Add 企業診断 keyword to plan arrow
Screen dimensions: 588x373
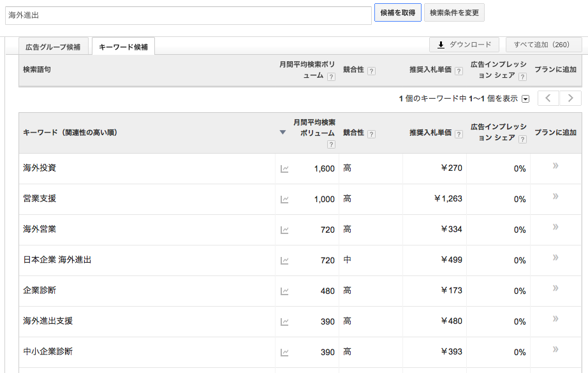pyautogui.click(x=555, y=288)
